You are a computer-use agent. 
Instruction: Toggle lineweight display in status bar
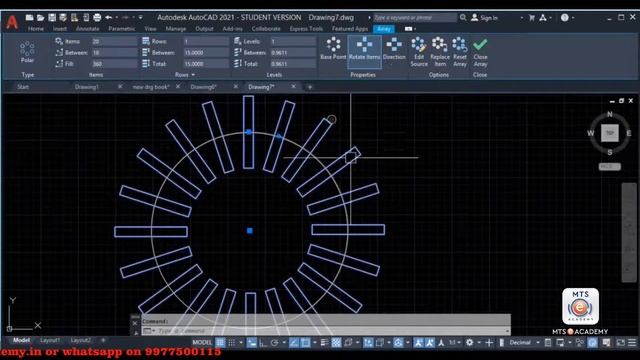[x=324, y=342]
